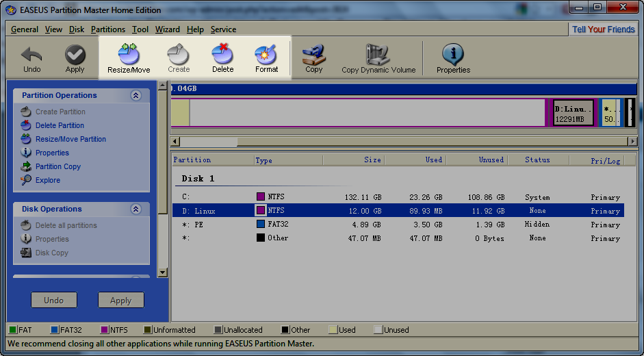Select the 47.07 MB Other partition row
The height and width of the screenshot is (356, 644).
398,238
